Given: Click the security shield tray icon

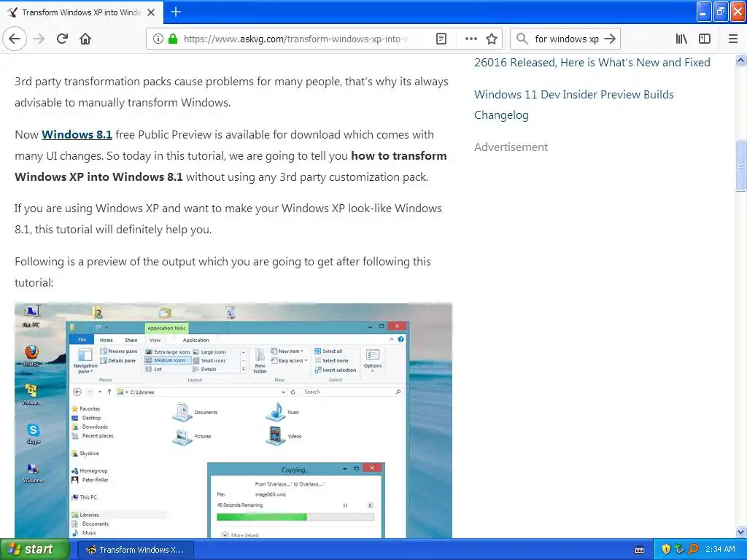Looking at the screenshot, I should (x=666, y=549).
